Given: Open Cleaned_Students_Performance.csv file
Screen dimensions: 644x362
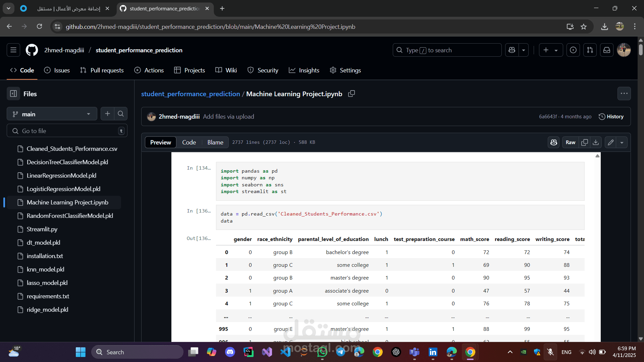Looking at the screenshot, I should (x=72, y=149).
